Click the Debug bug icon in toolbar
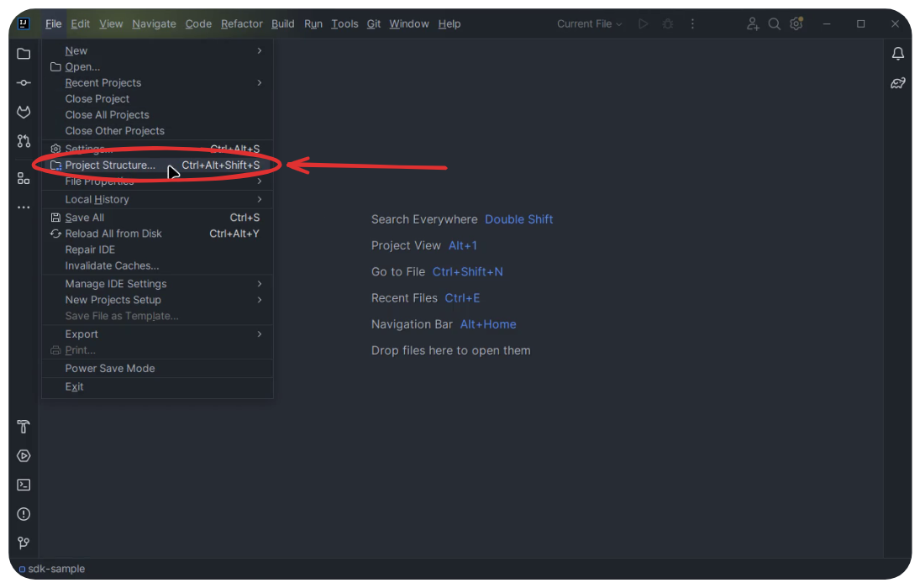This screenshot has height=588, width=920. 668,24
